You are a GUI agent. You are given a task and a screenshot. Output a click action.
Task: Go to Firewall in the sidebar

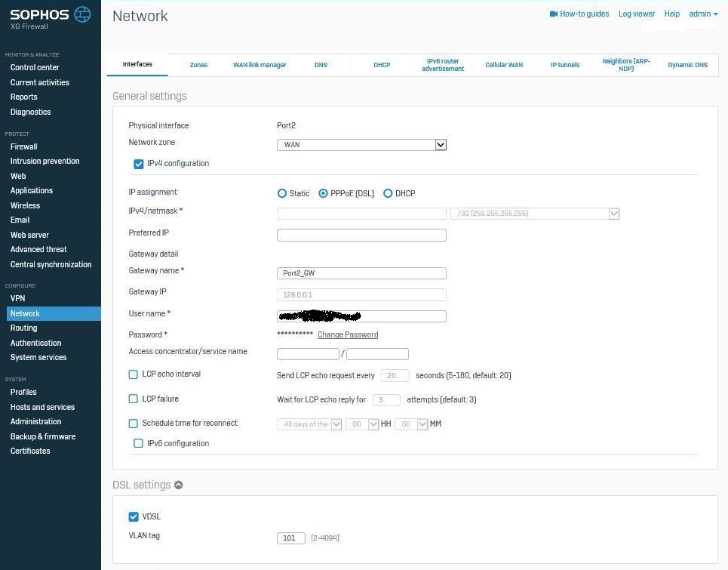coord(23,146)
